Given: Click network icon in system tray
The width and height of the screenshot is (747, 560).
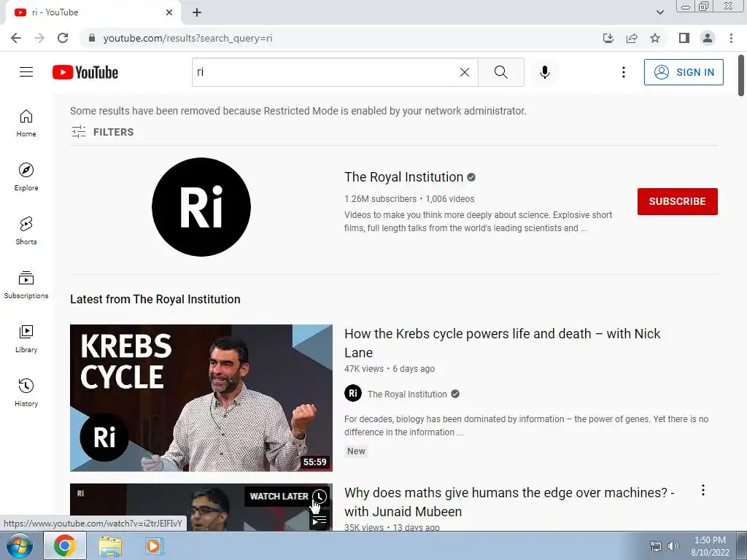Looking at the screenshot, I should pos(656,546).
